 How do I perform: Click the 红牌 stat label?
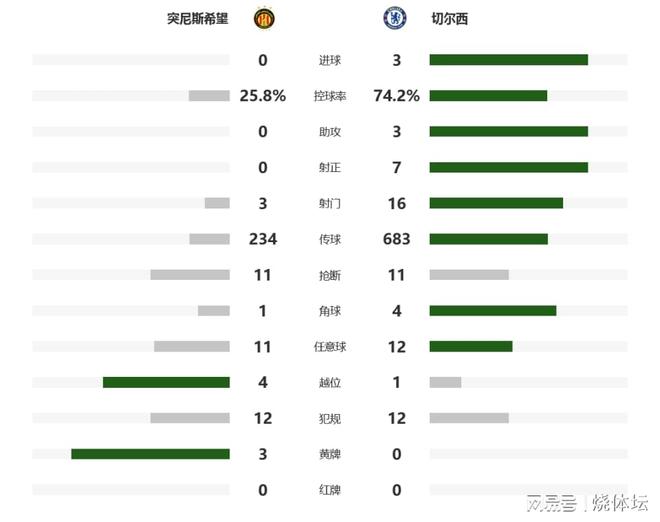329,490
